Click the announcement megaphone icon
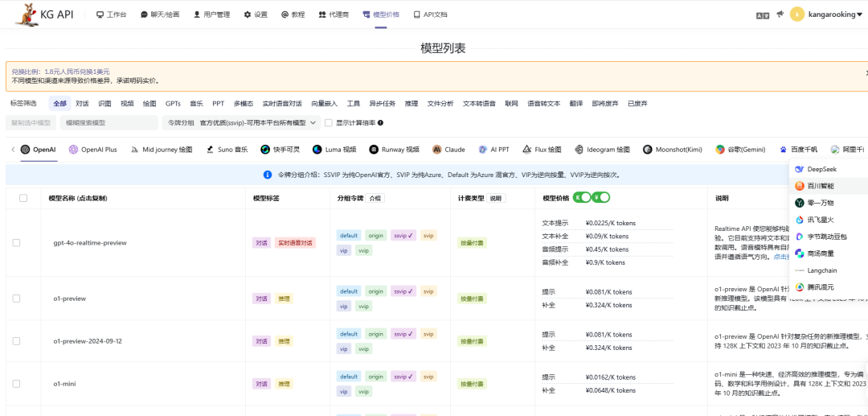 coord(780,14)
